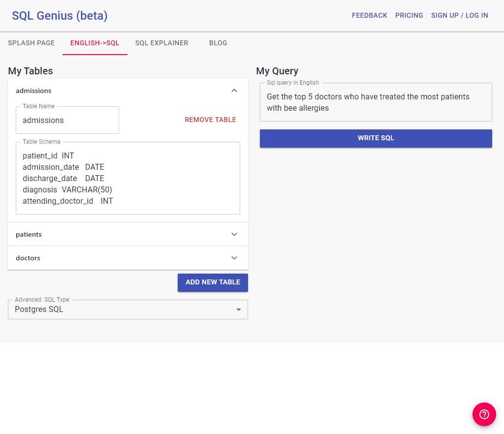Remove the admissions table

210,120
